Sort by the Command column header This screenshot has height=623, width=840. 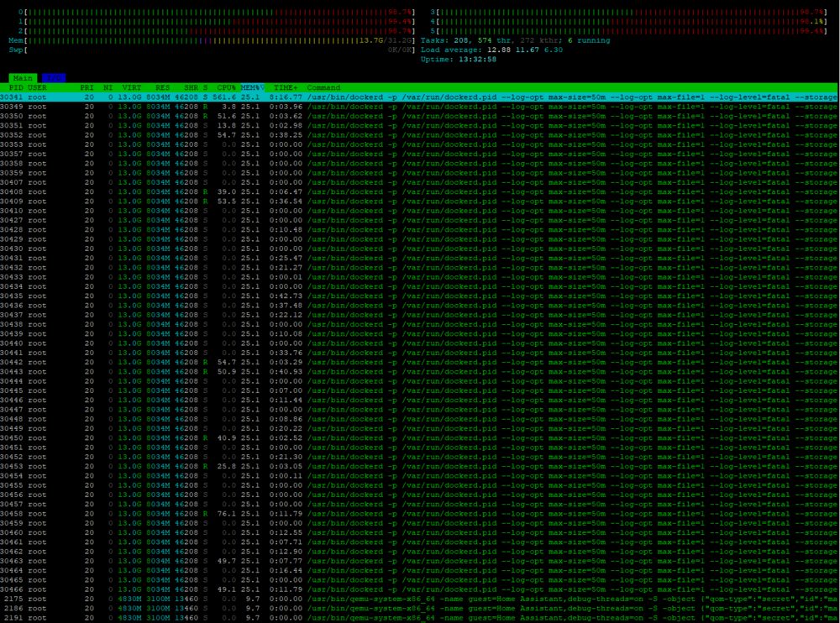323,88
